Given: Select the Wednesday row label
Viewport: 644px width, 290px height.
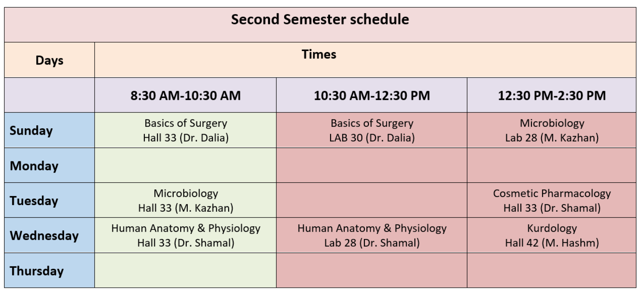Looking at the screenshot, I should click(49, 235).
